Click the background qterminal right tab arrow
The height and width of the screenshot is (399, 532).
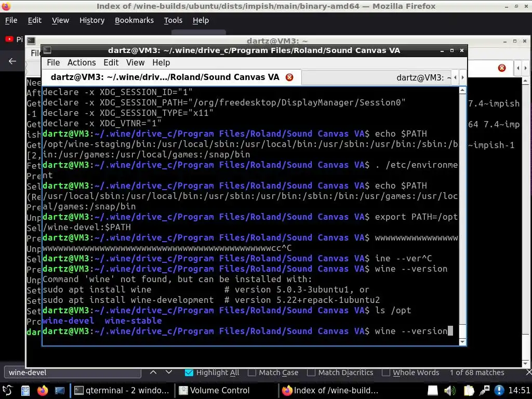[x=525, y=68]
